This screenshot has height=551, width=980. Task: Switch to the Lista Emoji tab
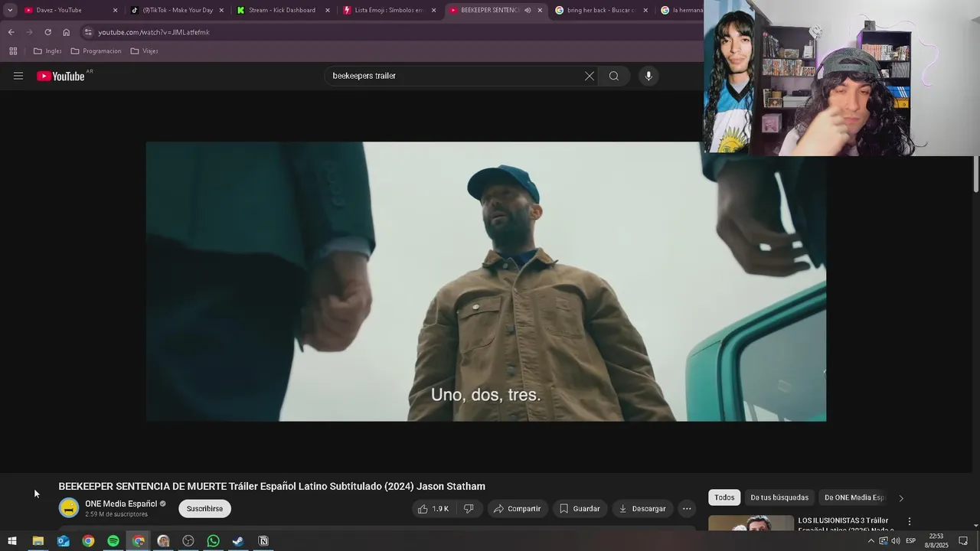click(x=387, y=10)
